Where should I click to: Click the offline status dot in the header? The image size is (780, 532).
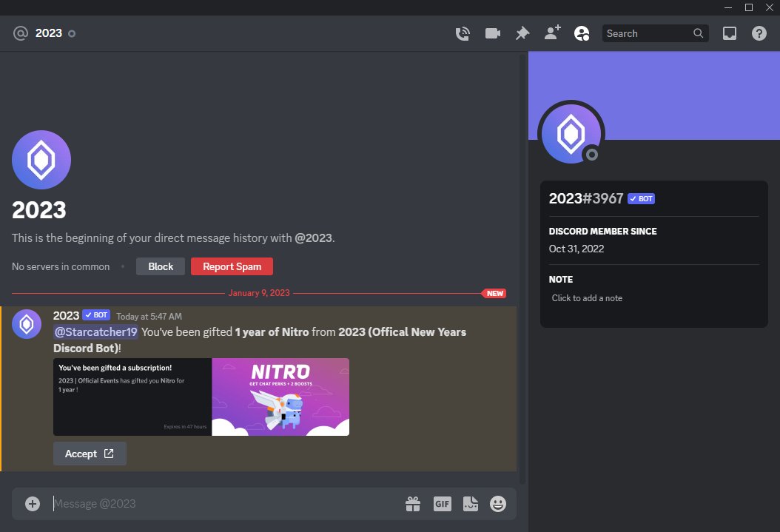(72, 34)
